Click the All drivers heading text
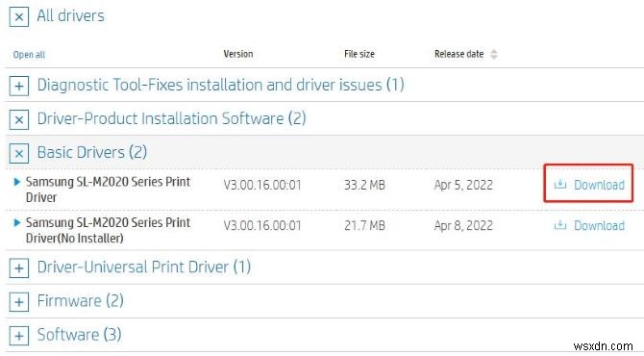 coord(70,15)
